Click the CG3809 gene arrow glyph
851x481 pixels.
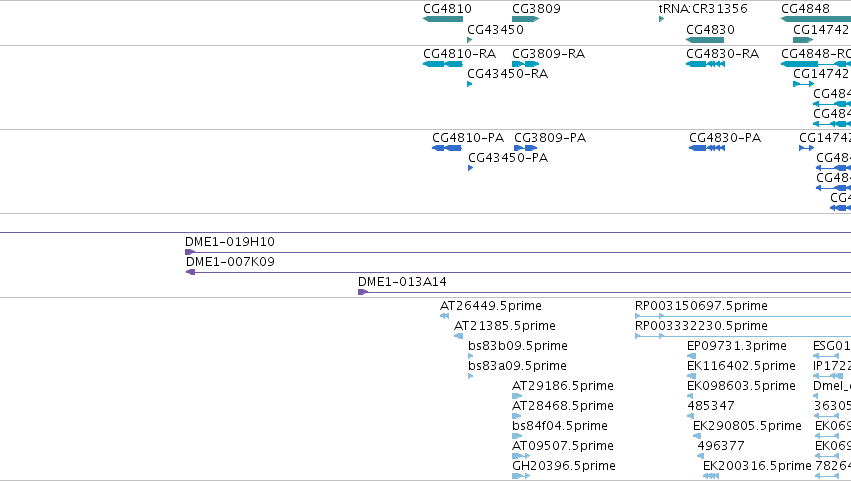pyautogui.click(x=525, y=19)
